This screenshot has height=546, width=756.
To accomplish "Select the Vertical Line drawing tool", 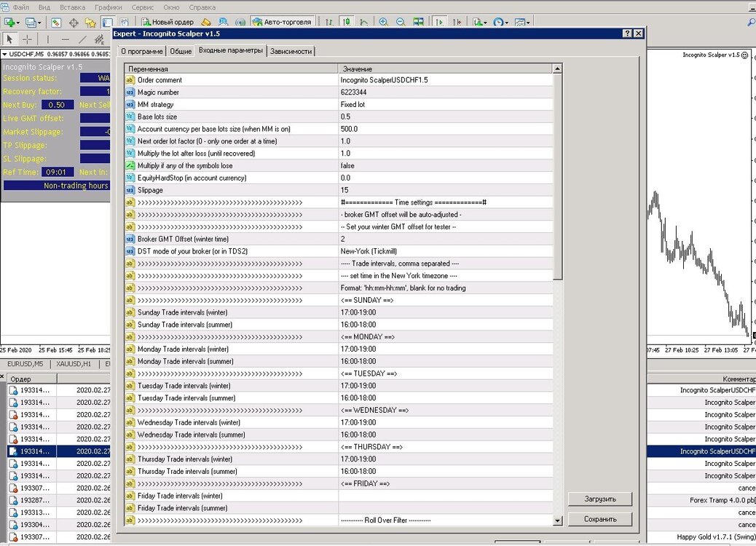I will point(48,39).
